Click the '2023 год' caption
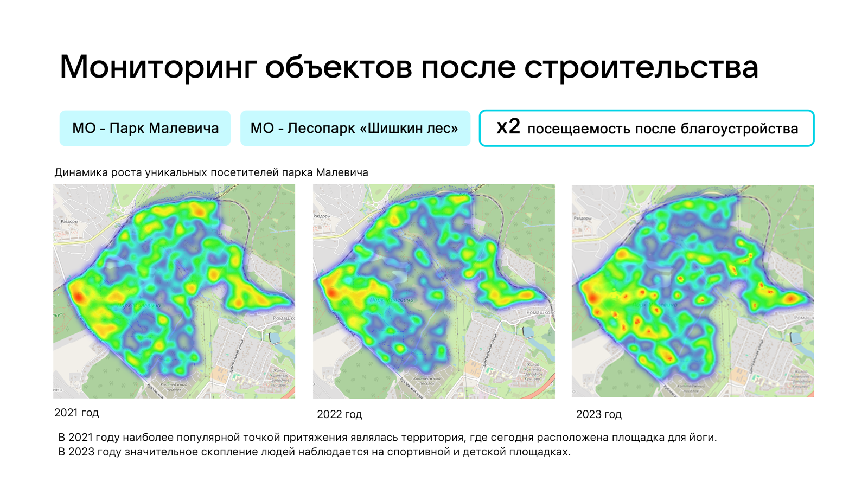 pyautogui.click(x=598, y=414)
